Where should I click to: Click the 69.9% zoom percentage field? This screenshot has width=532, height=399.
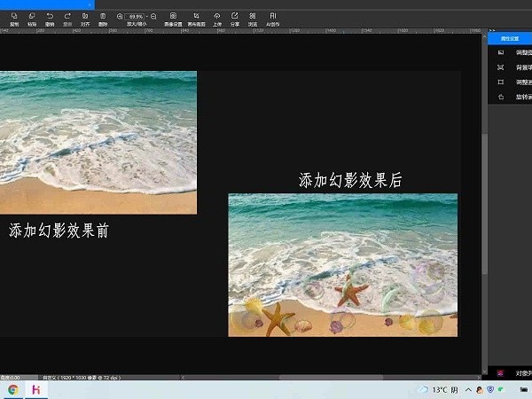[x=136, y=17]
